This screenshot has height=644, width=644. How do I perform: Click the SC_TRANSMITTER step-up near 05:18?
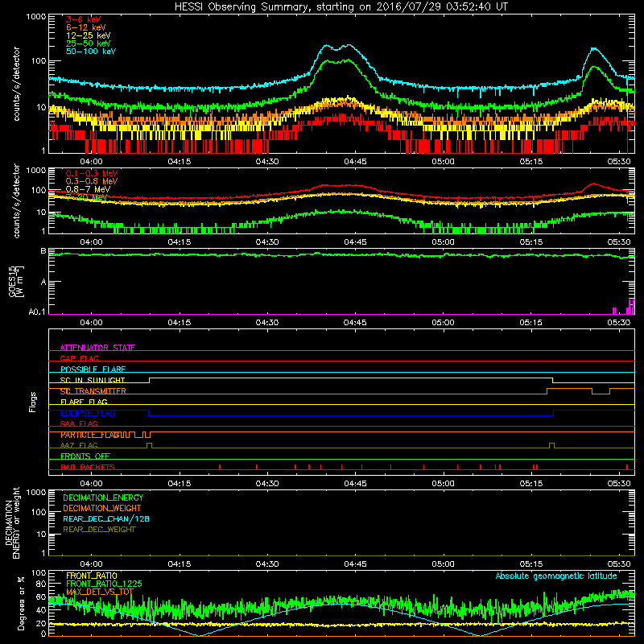point(547,391)
